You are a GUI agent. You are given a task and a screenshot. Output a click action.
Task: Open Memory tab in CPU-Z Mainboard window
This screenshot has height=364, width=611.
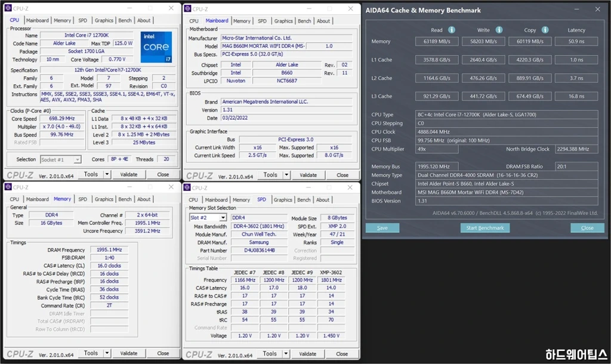click(242, 21)
